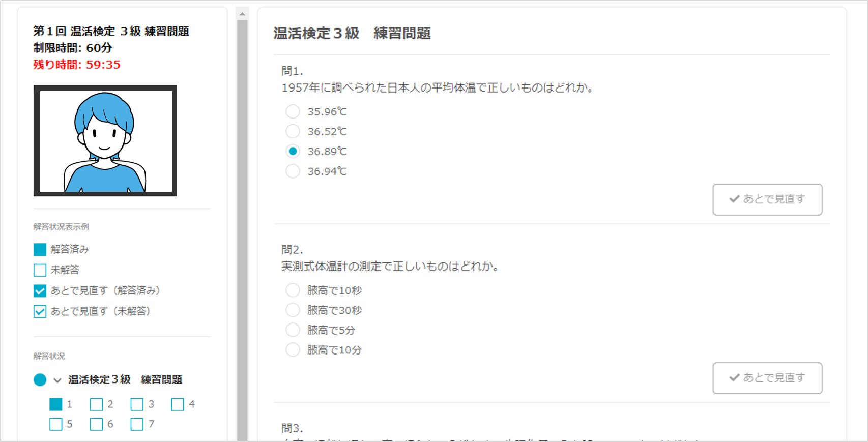Select 腋窩で10秒 for question 2
Image resolution: width=868 pixels, height=442 pixels.
pyautogui.click(x=293, y=290)
